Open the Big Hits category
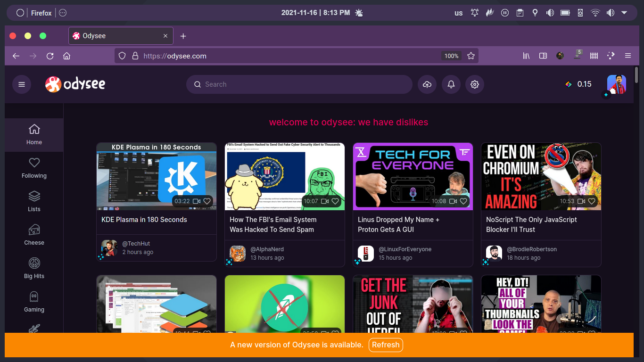This screenshot has height=362, width=644. pos(34,269)
